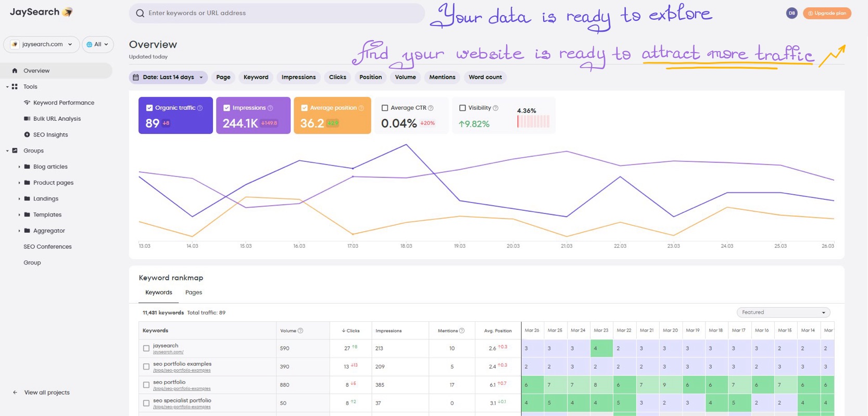Check the seo portfolio examples row checkbox
The height and width of the screenshot is (416, 868).
click(146, 367)
